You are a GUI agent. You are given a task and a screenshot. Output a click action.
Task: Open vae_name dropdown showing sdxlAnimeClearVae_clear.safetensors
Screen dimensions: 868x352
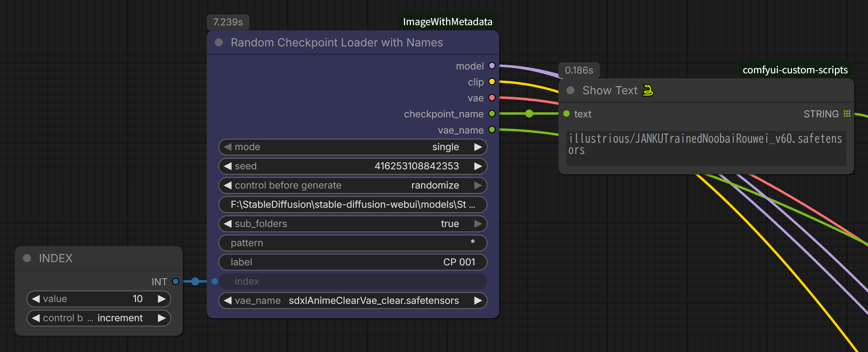(353, 301)
